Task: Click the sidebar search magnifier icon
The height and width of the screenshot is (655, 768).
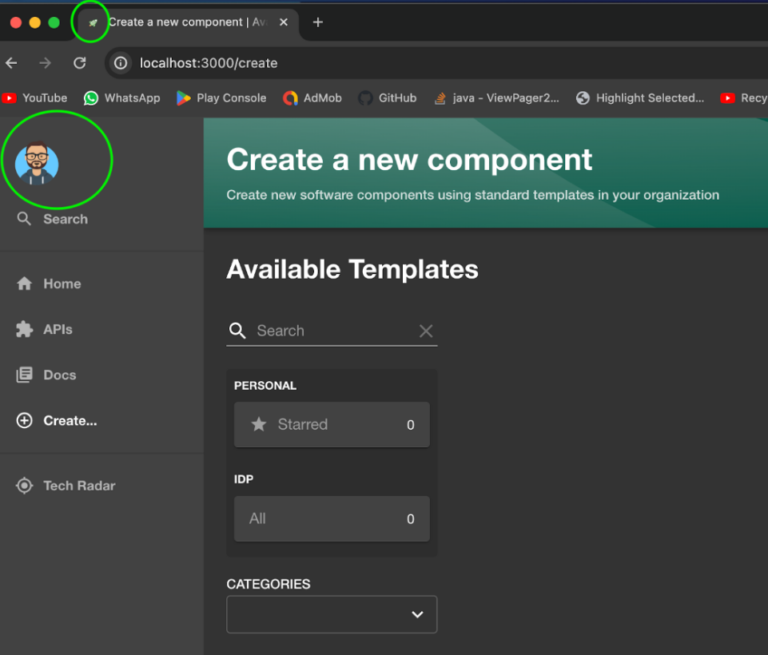Action: click(x=24, y=218)
